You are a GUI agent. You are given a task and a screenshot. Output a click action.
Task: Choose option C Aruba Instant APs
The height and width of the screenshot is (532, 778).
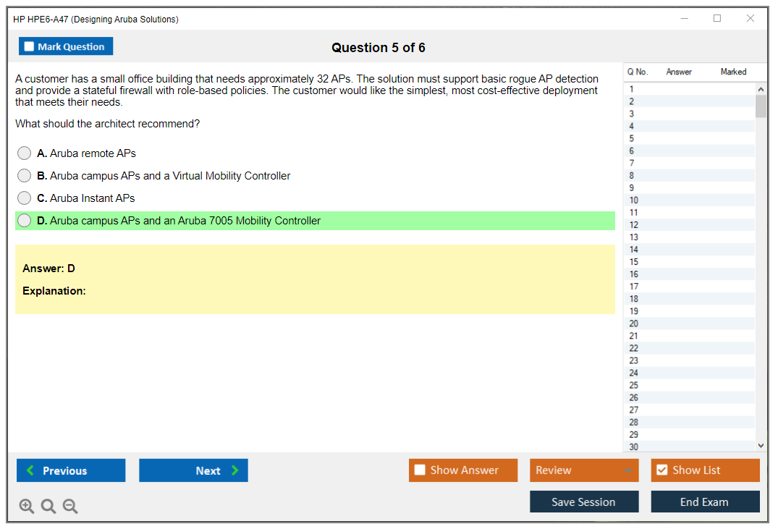click(x=25, y=198)
